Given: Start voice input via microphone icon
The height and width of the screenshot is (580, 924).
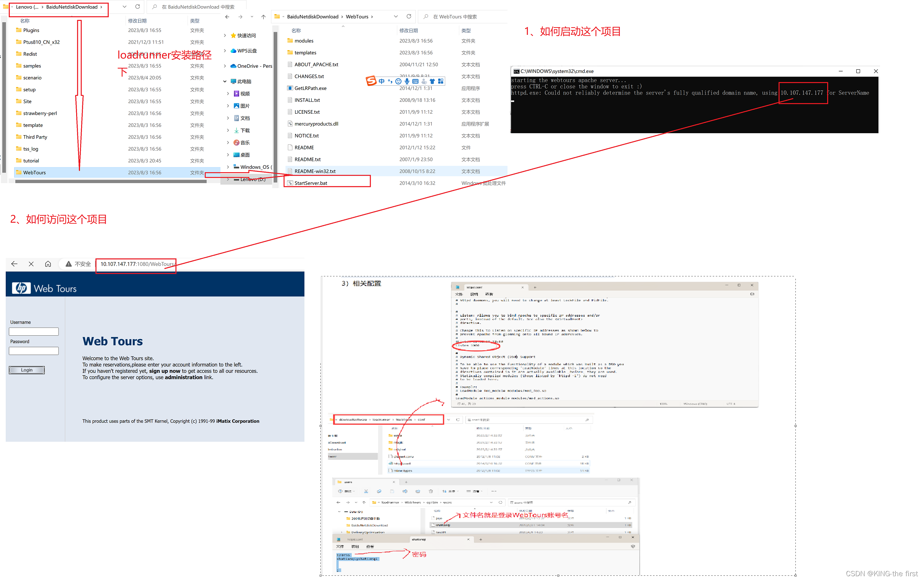Looking at the screenshot, I should (407, 81).
